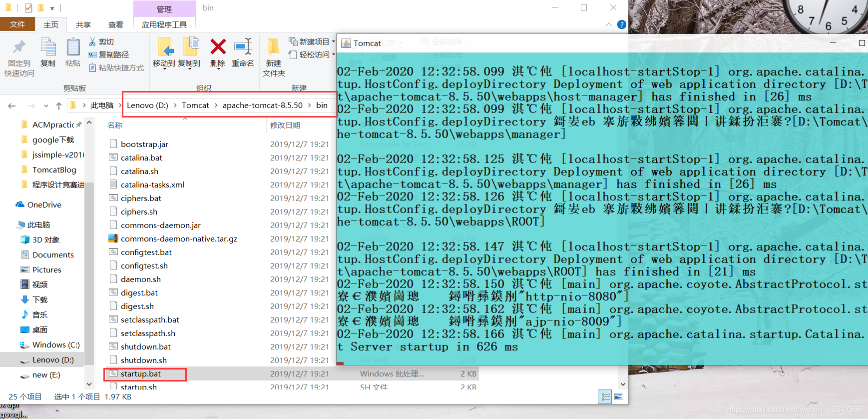Select the bootstrap.jar file
The image size is (868, 419).
pyautogui.click(x=144, y=144)
